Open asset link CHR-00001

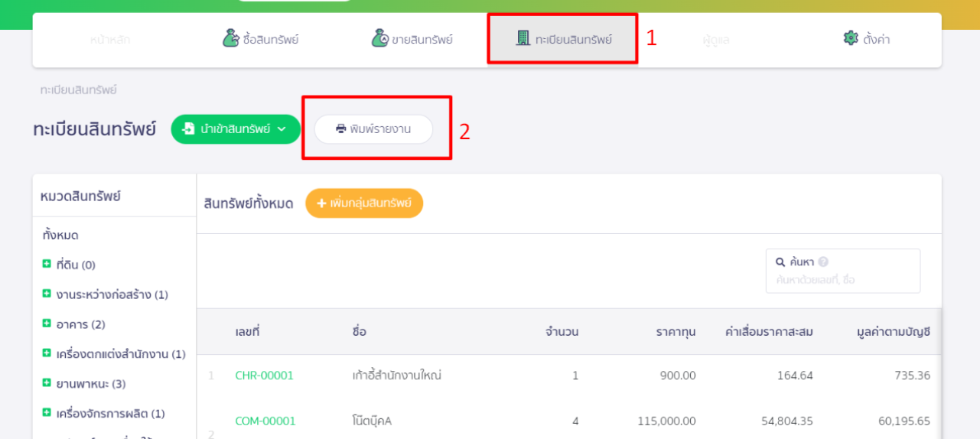tap(264, 376)
